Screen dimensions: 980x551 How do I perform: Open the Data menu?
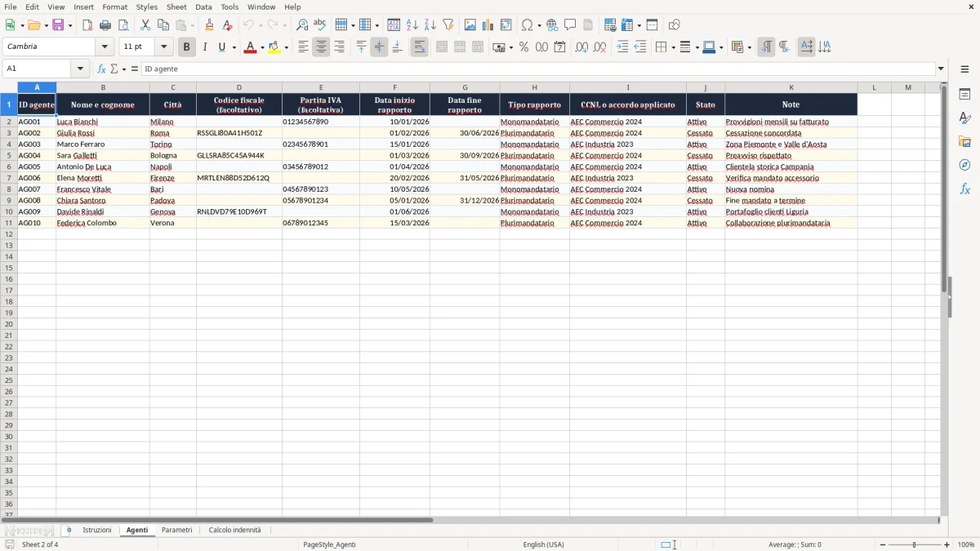(203, 7)
